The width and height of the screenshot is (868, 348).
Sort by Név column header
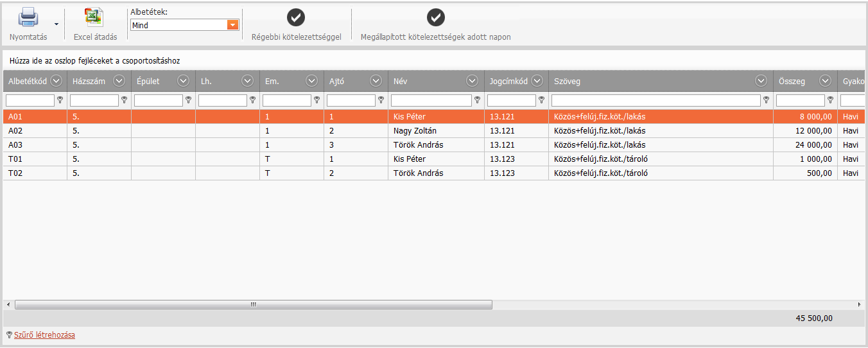(x=400, y=81)
